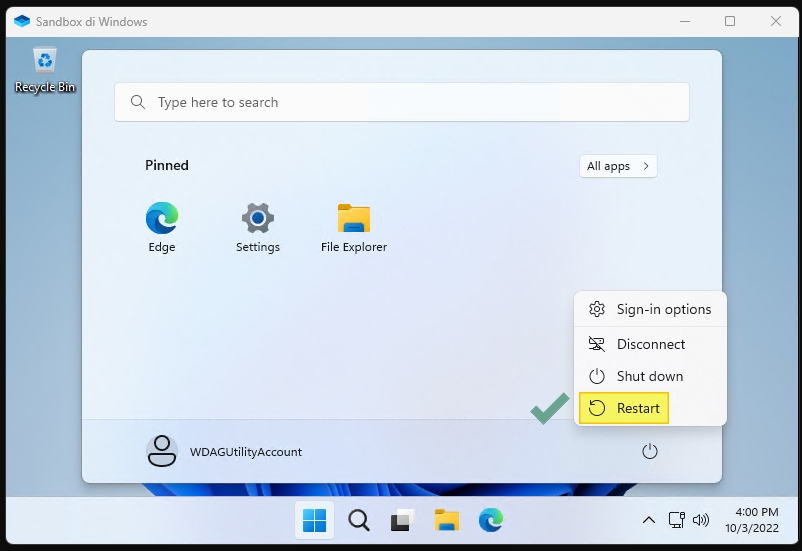Screen dimensions: 802x551
Task: Launch Edge from the taskbar
Action: pyautogui.click(x=491, y=520)
